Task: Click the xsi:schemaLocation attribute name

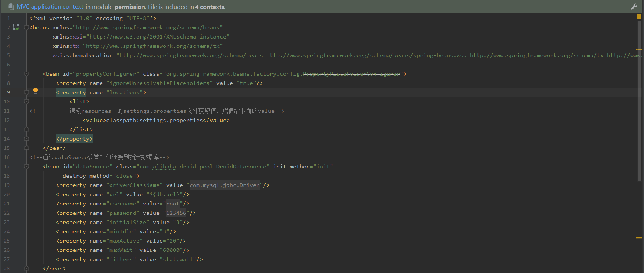Action: (x=83, y=55)
